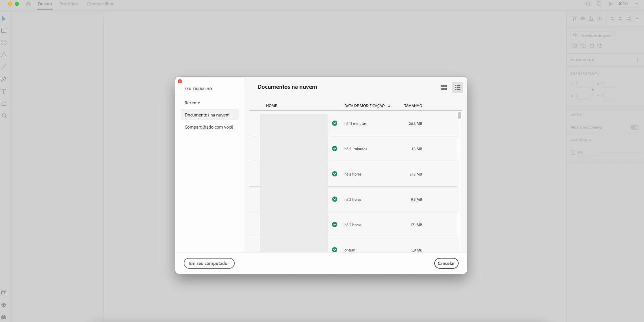Close the cloud documents dialog
This screenshot has height=322, width=644.
[x=180, y=81]
